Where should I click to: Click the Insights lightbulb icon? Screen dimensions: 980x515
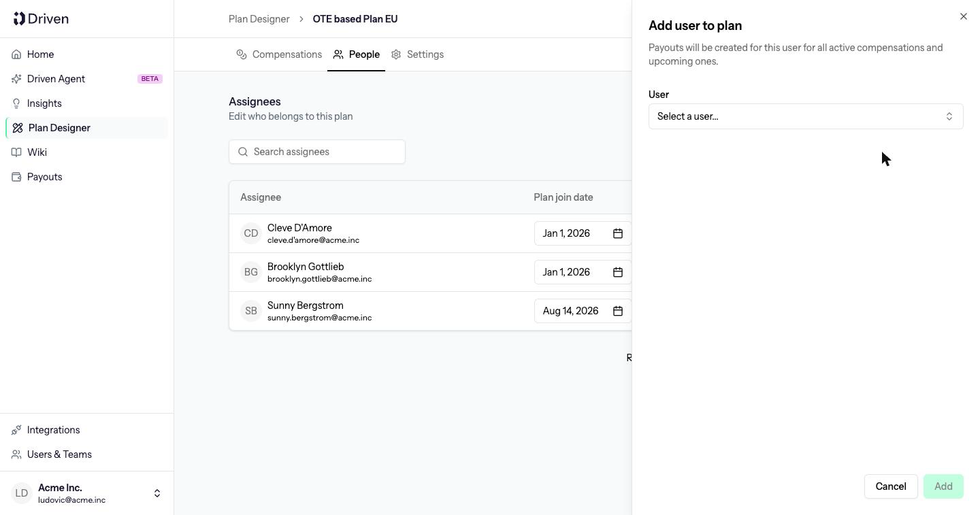[x=16, y=103]
